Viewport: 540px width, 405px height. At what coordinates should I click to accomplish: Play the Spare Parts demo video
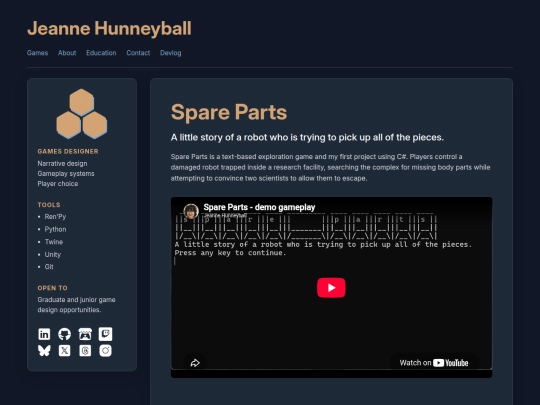(331, 288)
